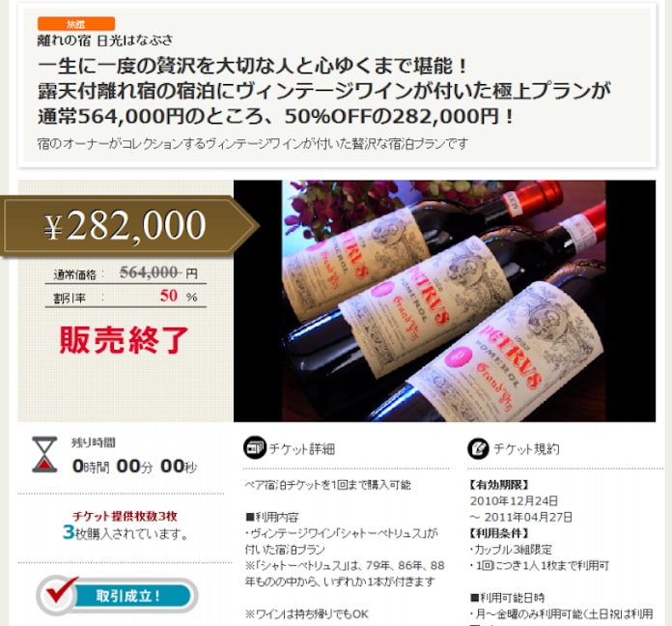The height and width of the screenshot is (626, 672).
Task: Click the 通常価格 564,000円 crossed-out price
Action: [x=126, y=272]
